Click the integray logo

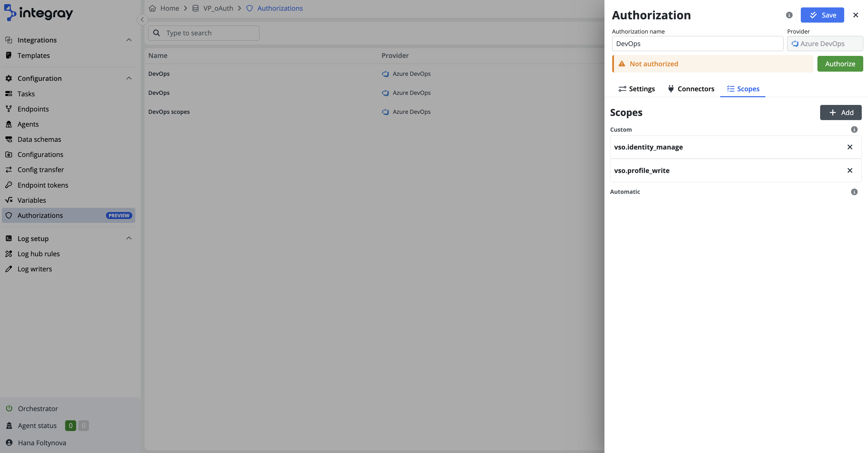click(38, 13)
